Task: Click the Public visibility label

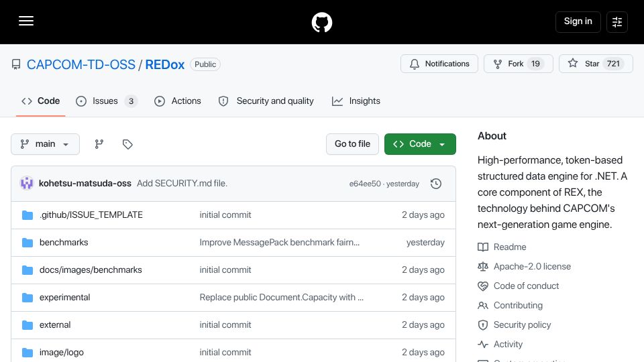Action: [205, 64]
